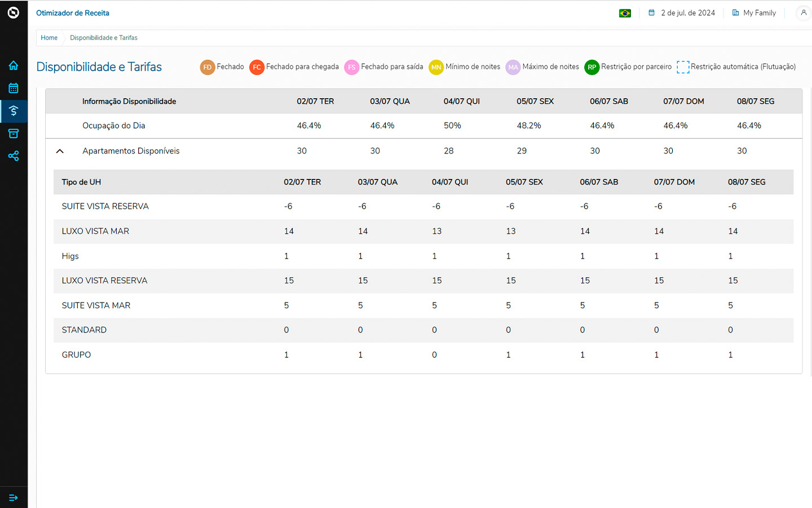Expand the sidebar menu with arrow icon
Image resolution: width=812 pixels, height=508 pixels.
point(14,498)
